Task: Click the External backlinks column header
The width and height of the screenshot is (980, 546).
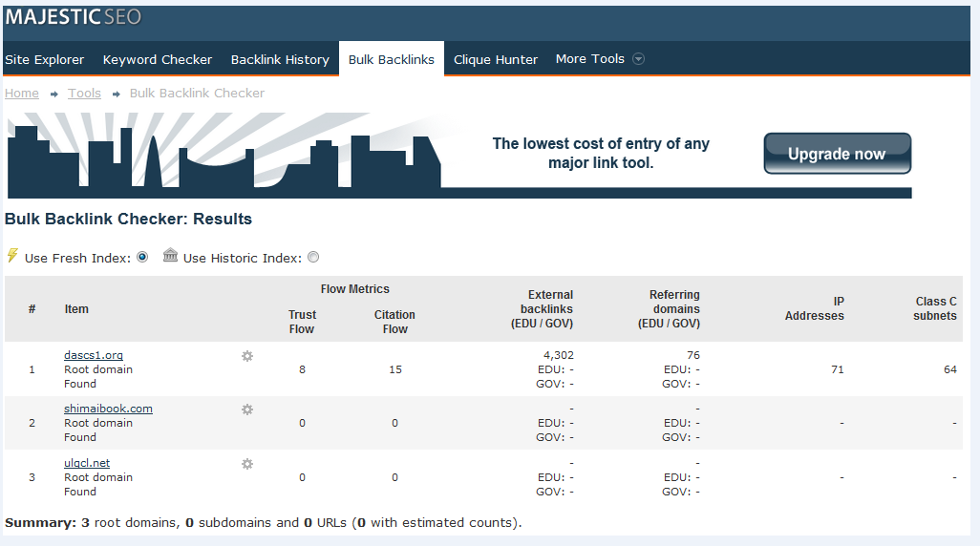Action: pyautogui.click(x=542, y=309)
